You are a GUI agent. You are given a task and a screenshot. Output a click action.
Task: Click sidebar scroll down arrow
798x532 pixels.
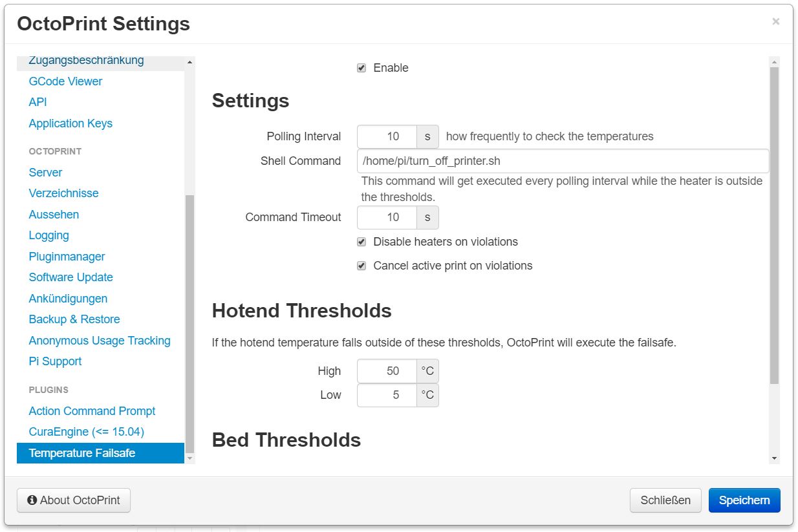tap(189, 458)
